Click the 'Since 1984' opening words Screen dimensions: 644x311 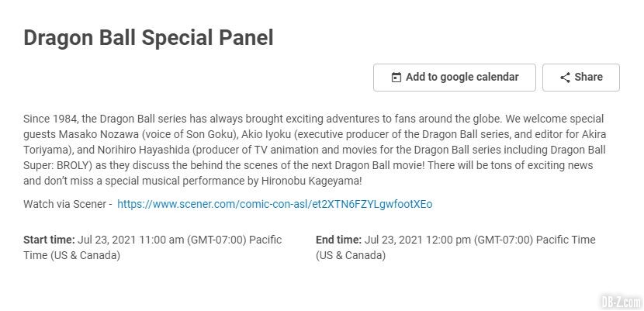click(51, 119)
